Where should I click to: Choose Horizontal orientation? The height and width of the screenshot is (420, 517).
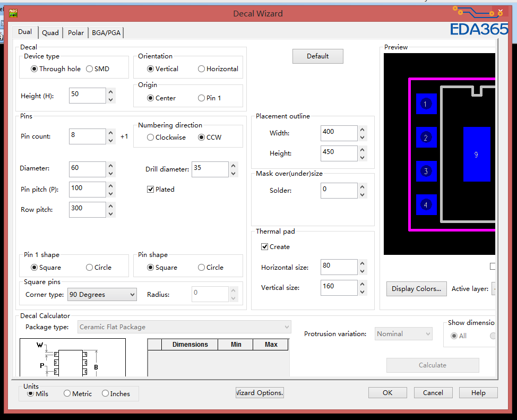[218, 69]
